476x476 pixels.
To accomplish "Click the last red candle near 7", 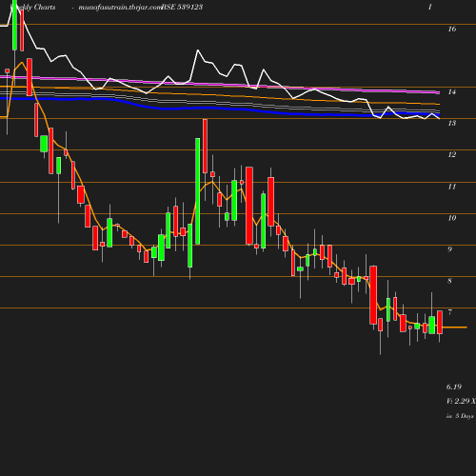I will (x=440, y=322).
